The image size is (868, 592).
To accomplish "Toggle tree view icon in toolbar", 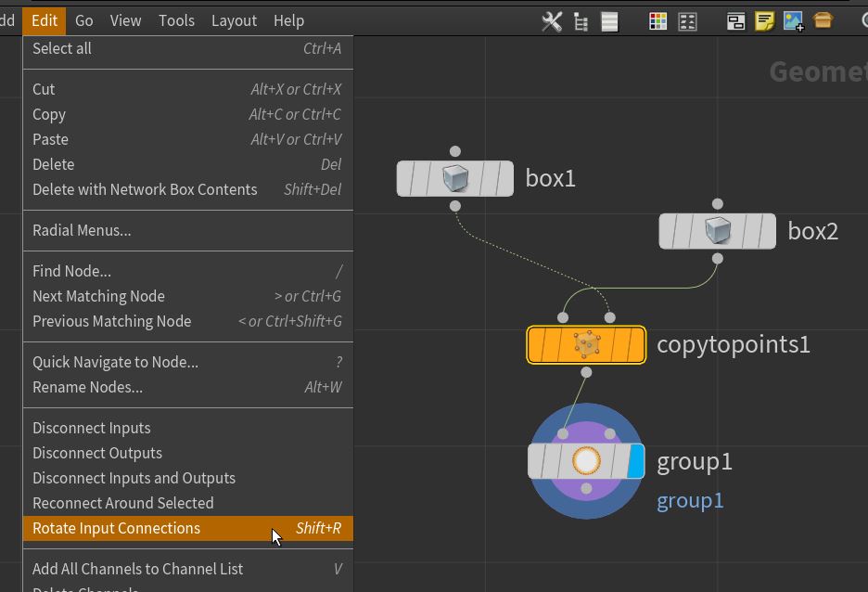I will [x=581, y=21].
